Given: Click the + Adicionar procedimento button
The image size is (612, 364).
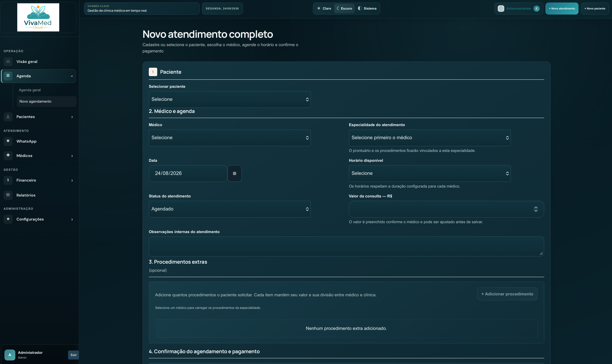Looking at the screenshot, I should [507, 294].
